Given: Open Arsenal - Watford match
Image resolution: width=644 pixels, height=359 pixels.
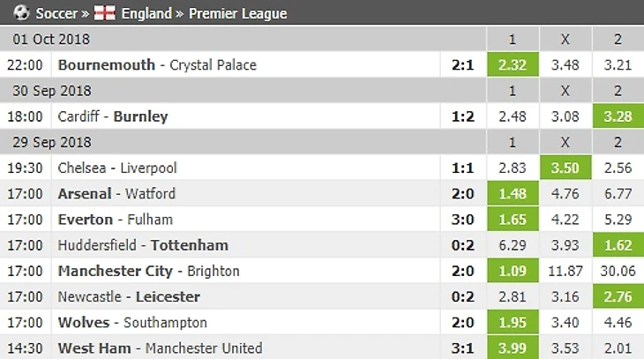Looking at the screenshot, I should coord(116,193).
